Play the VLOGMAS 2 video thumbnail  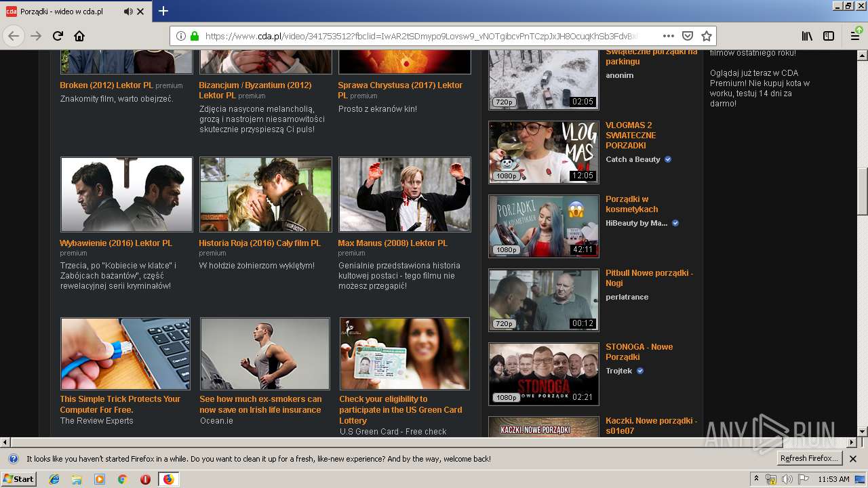(544, 152)
